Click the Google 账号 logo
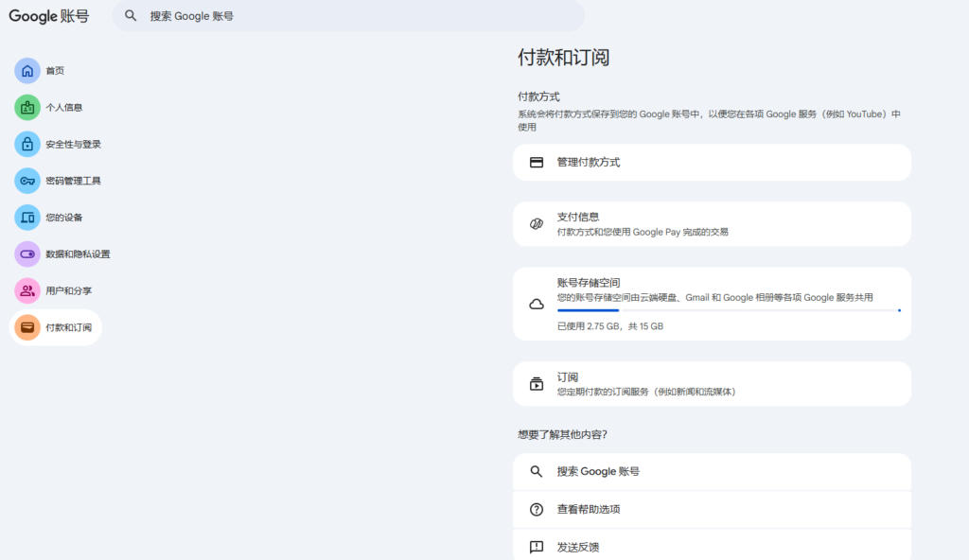 [48, 15]
